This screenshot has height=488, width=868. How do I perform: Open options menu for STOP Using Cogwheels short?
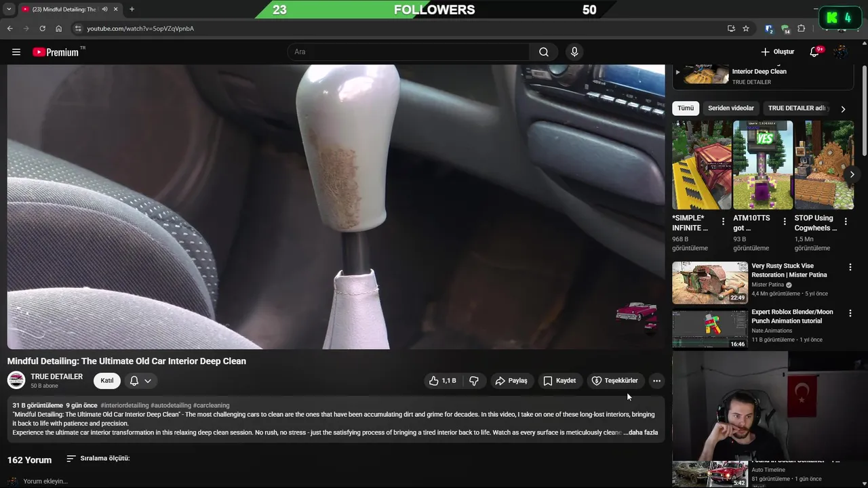pos(846,222)
